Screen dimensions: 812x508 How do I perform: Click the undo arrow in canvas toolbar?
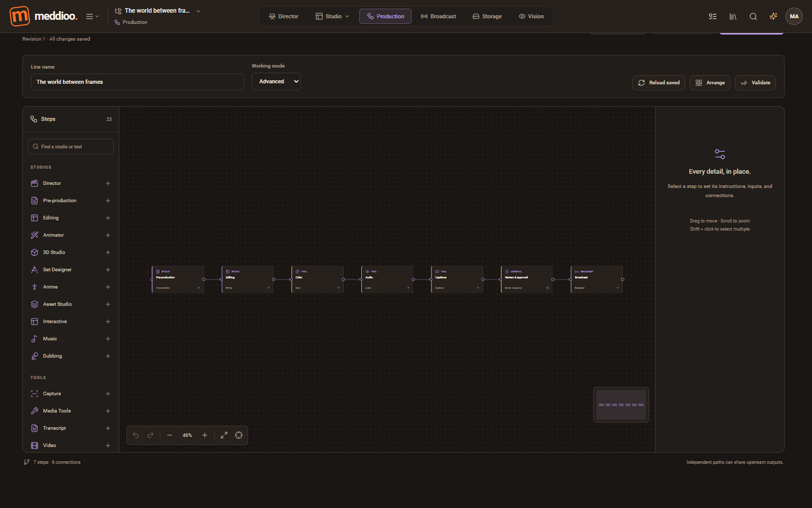click(136, 435)
